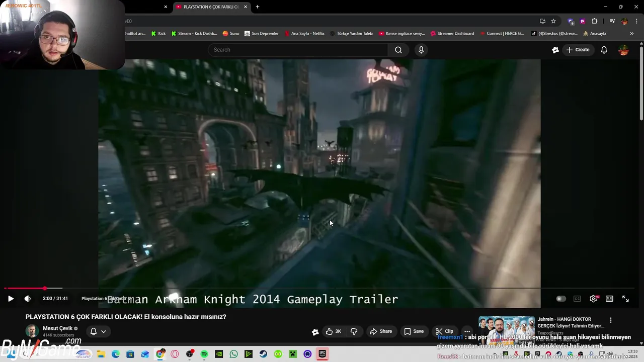Open three-dot menu of Jahrein video
644x362 pixels.
(611, 320)
